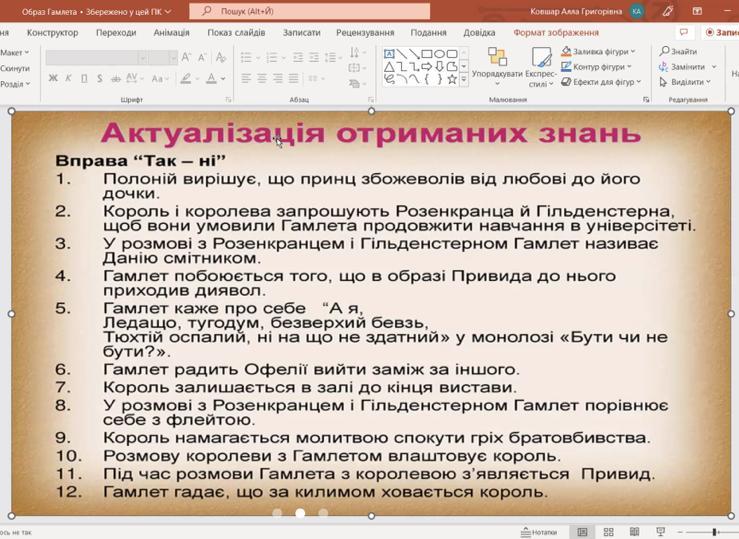Adjust the zoom slider in status bar
The height and width of the screenshot is (539, 739).
(x=714, y=532)
